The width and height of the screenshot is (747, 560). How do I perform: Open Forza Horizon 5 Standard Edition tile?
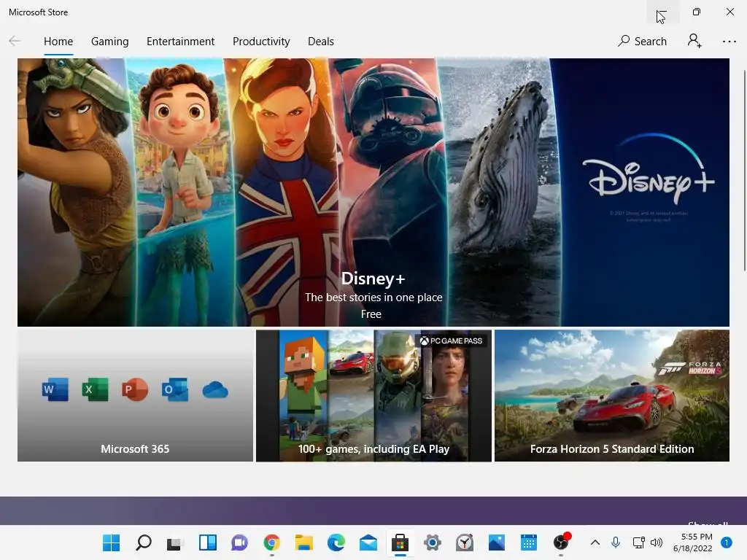pos(612,395)
